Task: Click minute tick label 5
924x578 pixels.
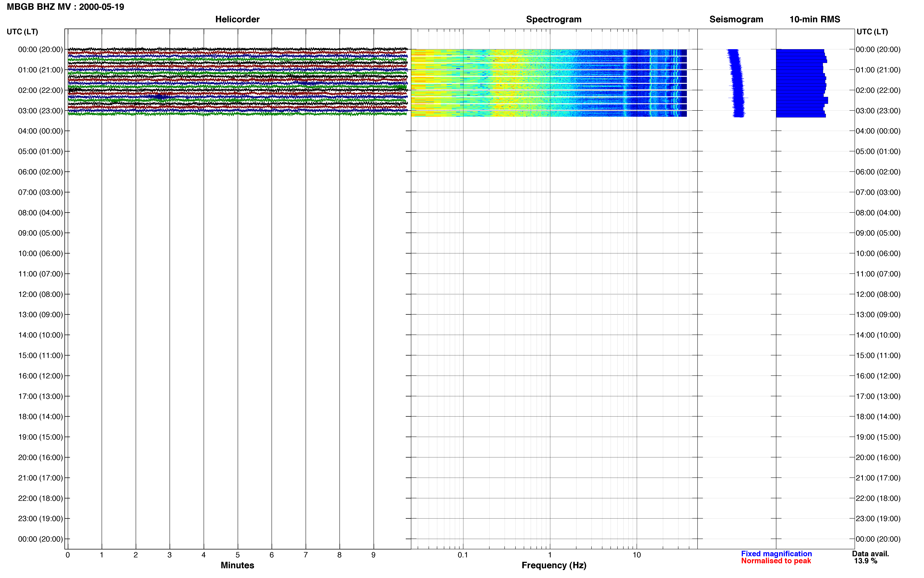Action: 238,555
